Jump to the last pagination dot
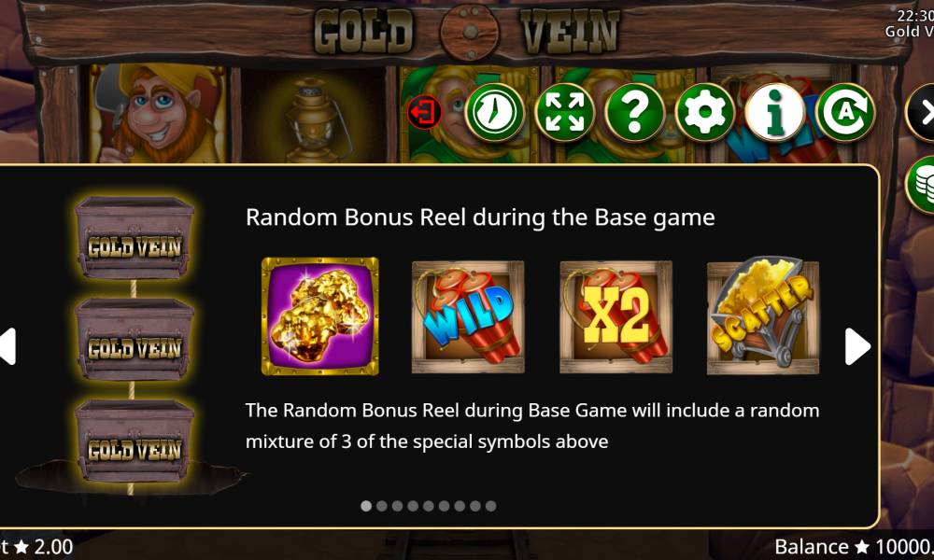Image resolution: width=934 pixels, height=560 pixels. 491,506
